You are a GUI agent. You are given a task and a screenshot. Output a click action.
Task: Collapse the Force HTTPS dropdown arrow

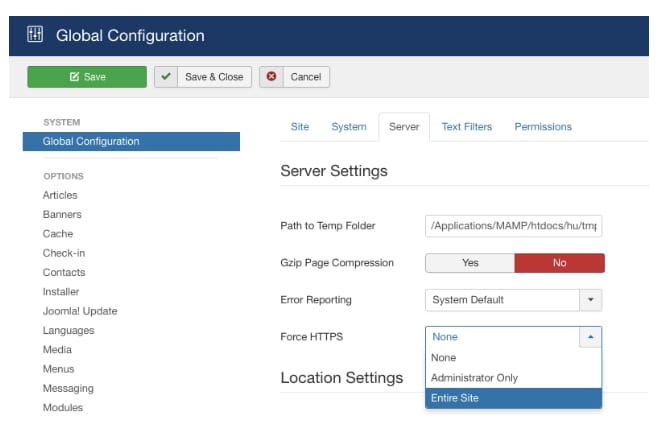[x=591, y=337]
